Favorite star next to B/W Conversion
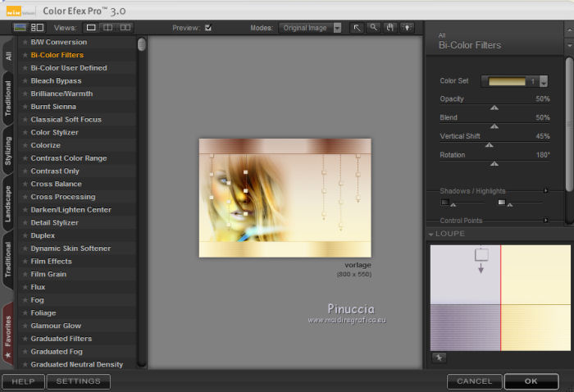574x392 pixels. tap(25, 42)
